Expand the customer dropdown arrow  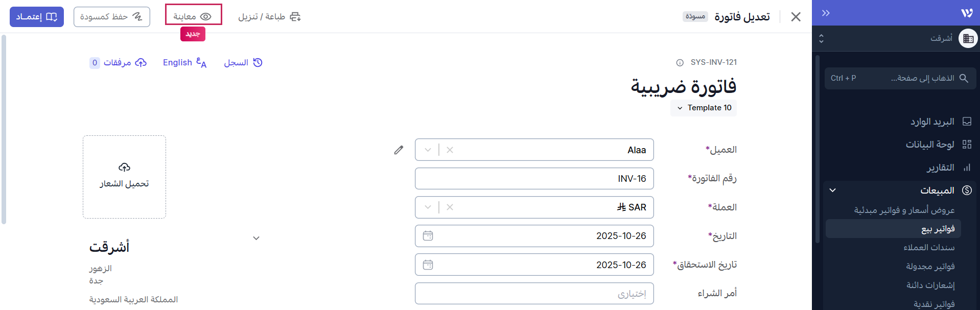point(428,150)
